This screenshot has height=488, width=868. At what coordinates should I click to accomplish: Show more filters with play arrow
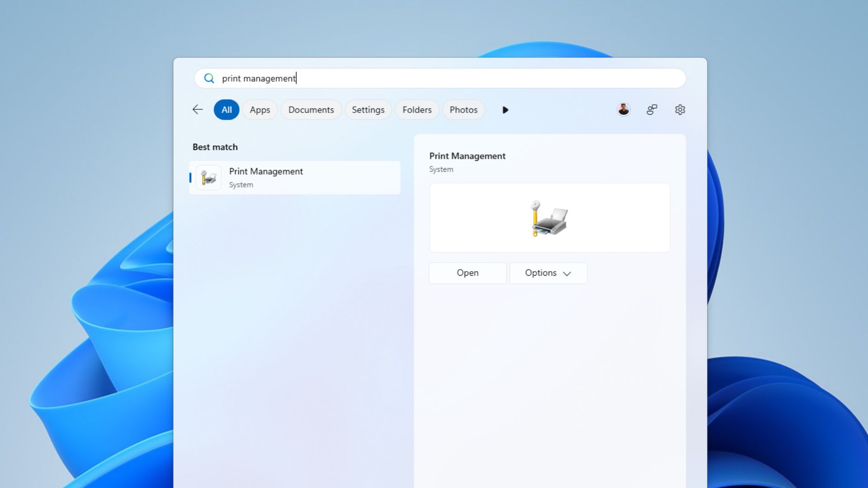click(505, 110)
